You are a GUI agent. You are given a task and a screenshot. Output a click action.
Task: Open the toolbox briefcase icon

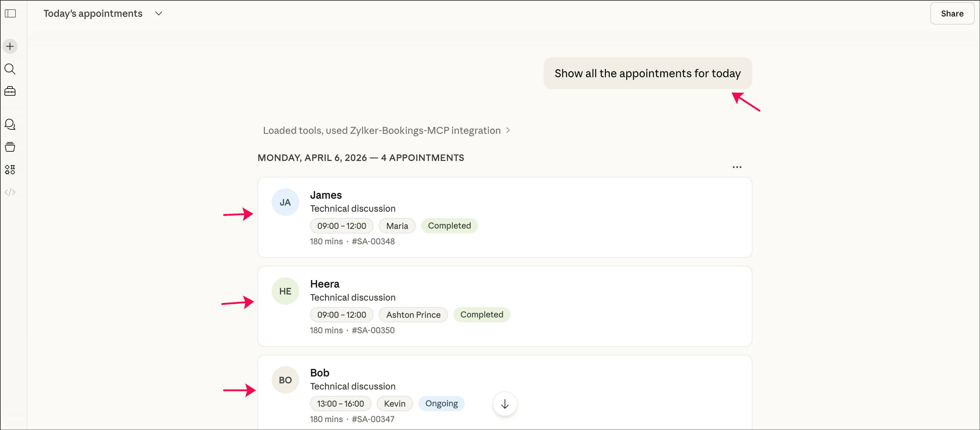pyautogui.click(x=10, y=91)
